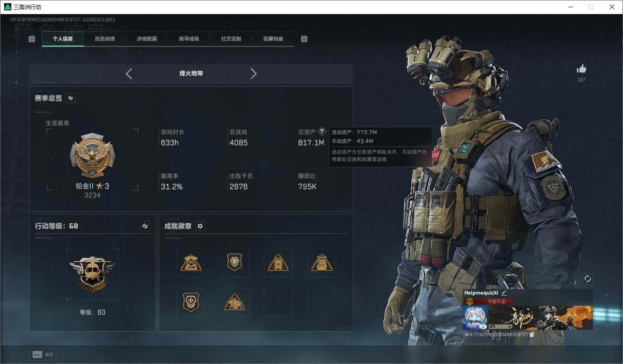Screen dimensions: 623x364
Task: Open the 社交定制 tab
Action: pos(230,39)
